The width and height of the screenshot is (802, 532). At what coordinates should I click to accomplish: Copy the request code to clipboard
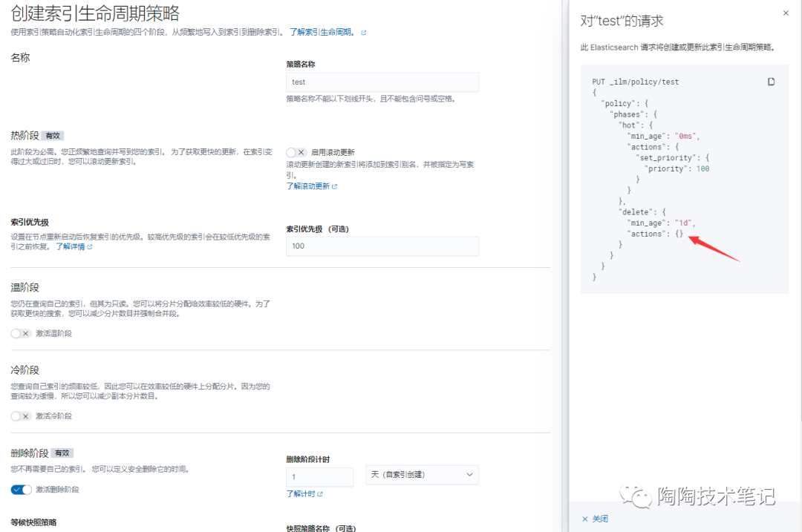pos(771,82)
